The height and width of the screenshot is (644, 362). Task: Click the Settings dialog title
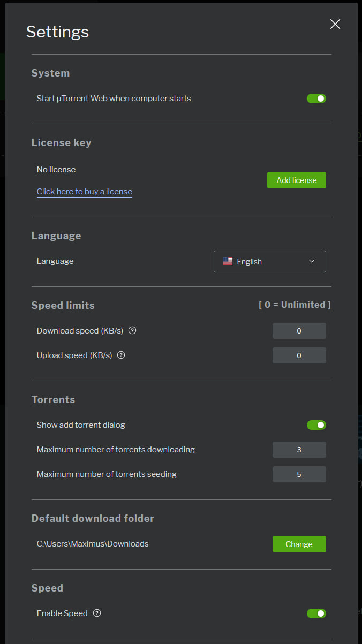[57, 32]
